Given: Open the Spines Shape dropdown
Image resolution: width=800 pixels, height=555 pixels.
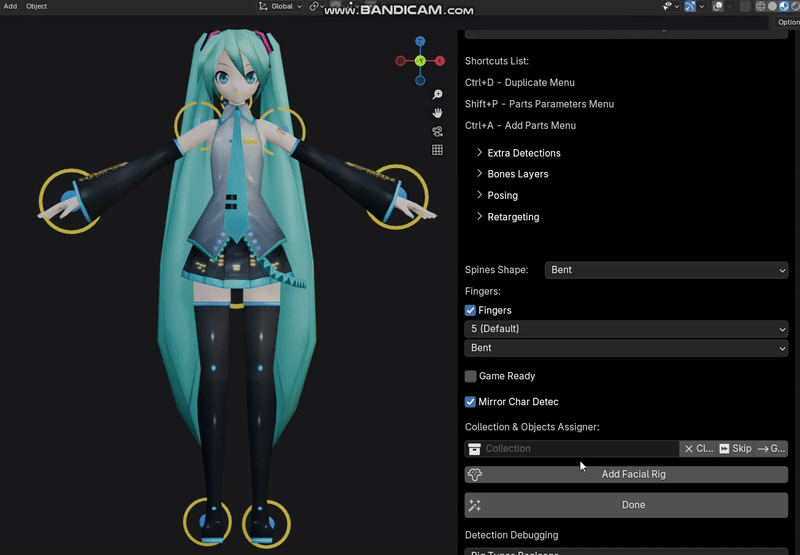Looking at the screenshot, I should tap(666, 270).
